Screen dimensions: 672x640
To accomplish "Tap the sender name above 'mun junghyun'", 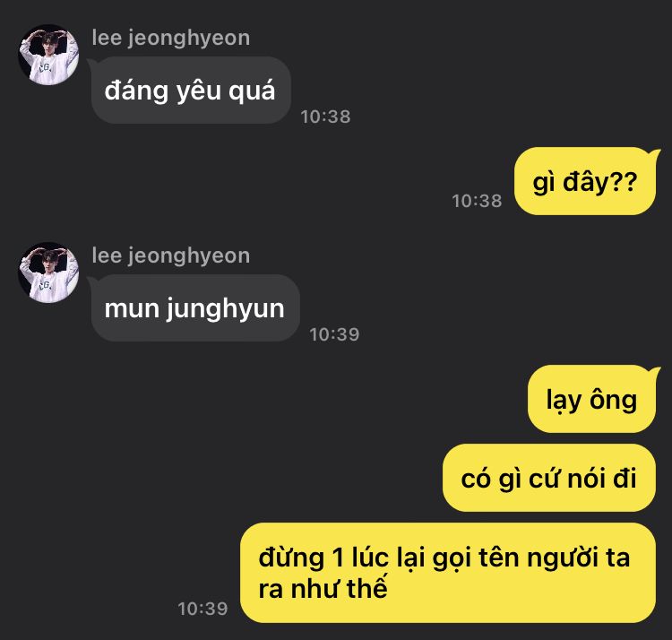I will 170,255.
